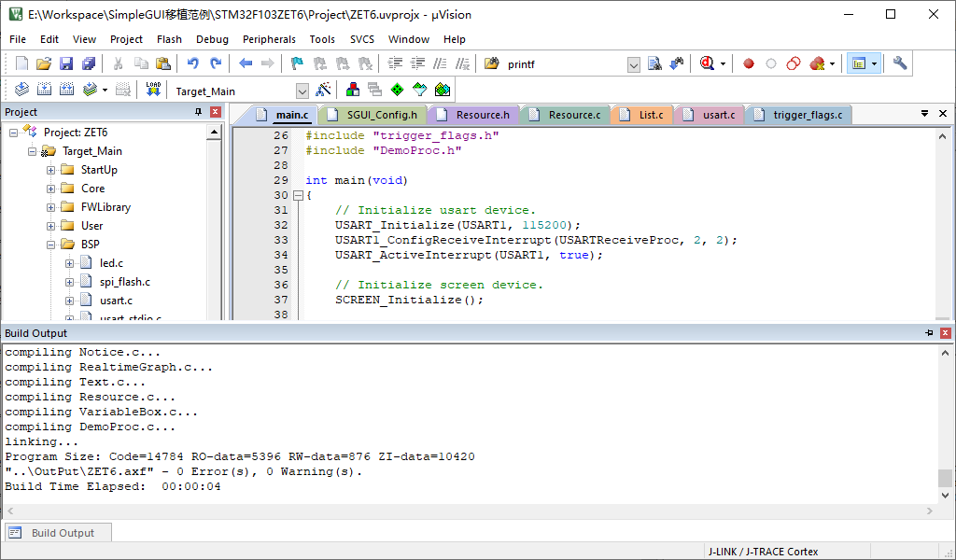Screen dimensions: 956x560
Task: Indent the selected lines
Action: (395, 63)
